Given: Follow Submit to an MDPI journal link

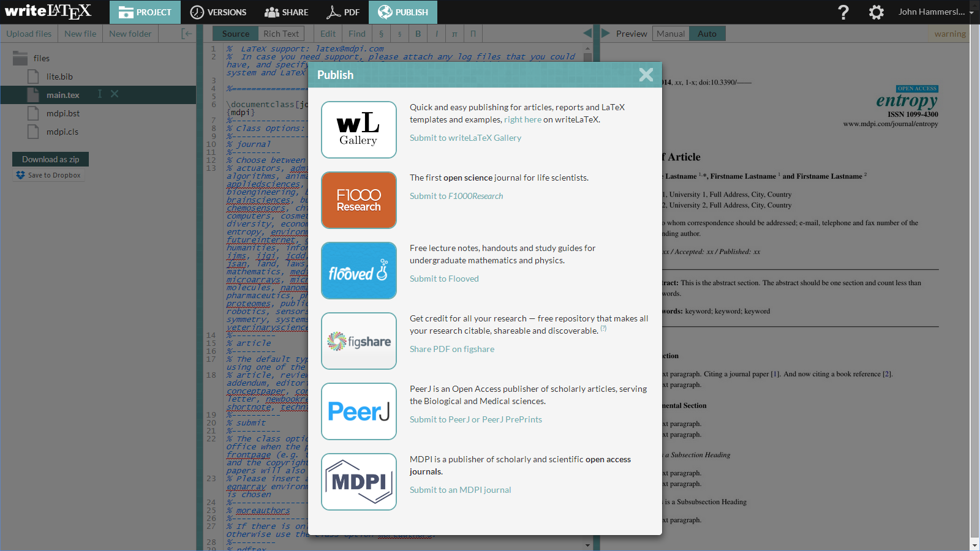Looking at the screenshot, I should pyautogui.click(x=460, y=490).
